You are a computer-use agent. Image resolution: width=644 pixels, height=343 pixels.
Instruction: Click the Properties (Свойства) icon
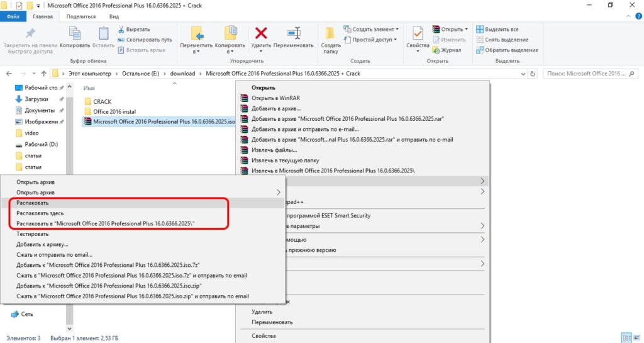[x=418, y=33]
